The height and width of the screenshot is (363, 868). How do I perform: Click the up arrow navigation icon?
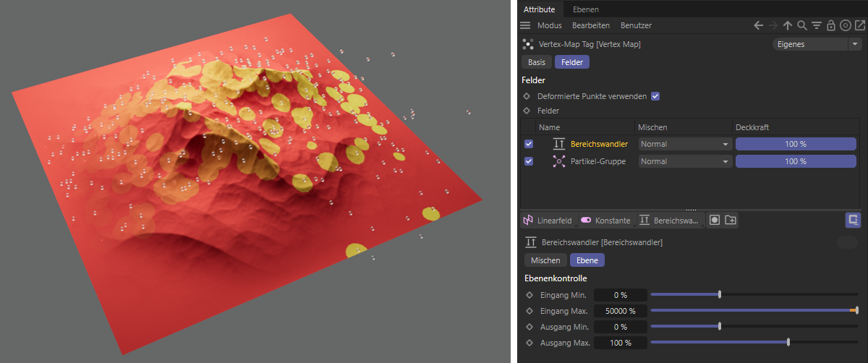click(788, 25)
